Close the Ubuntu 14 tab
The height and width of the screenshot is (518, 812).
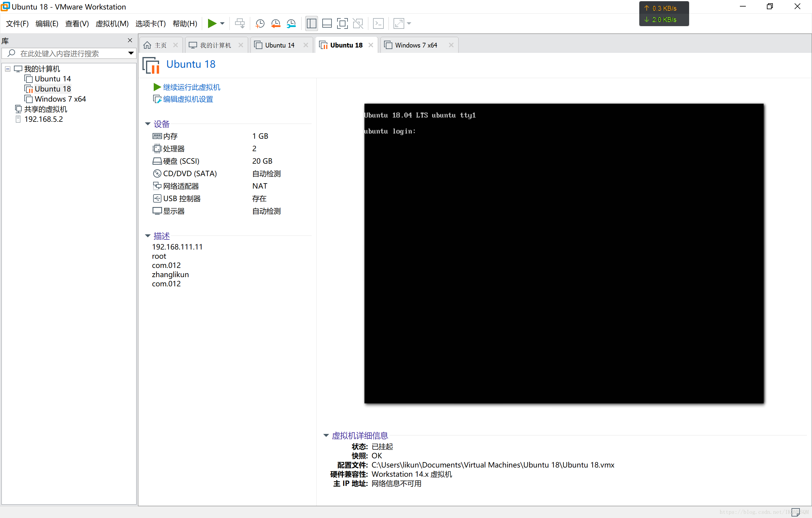coord(306,45)
